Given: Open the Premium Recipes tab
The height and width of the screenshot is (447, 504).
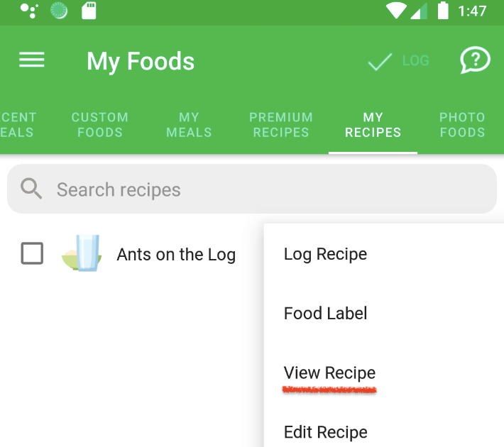Looking at the screenshot, I should click(x=281, y=125).
